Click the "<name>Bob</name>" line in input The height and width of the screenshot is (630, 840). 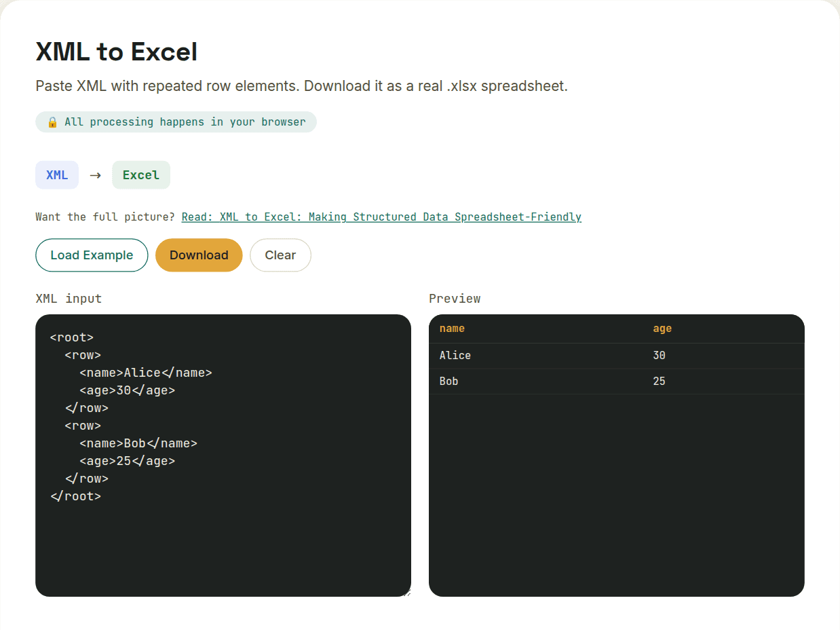[x=138, y=443]
